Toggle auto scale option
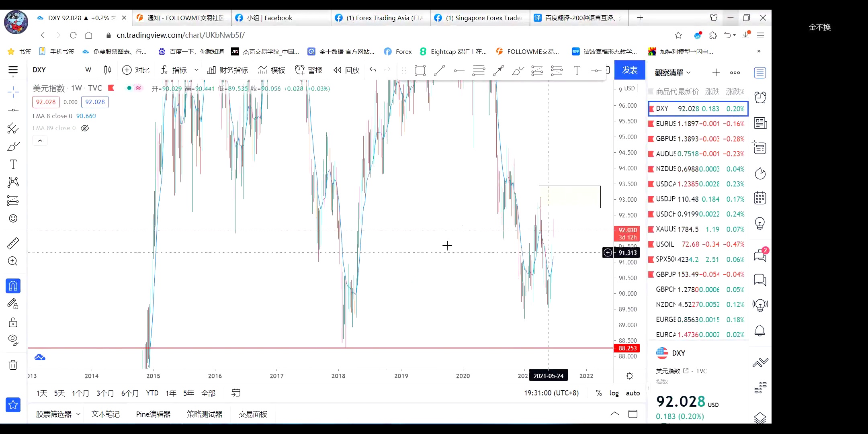 [x=633, y=393]
